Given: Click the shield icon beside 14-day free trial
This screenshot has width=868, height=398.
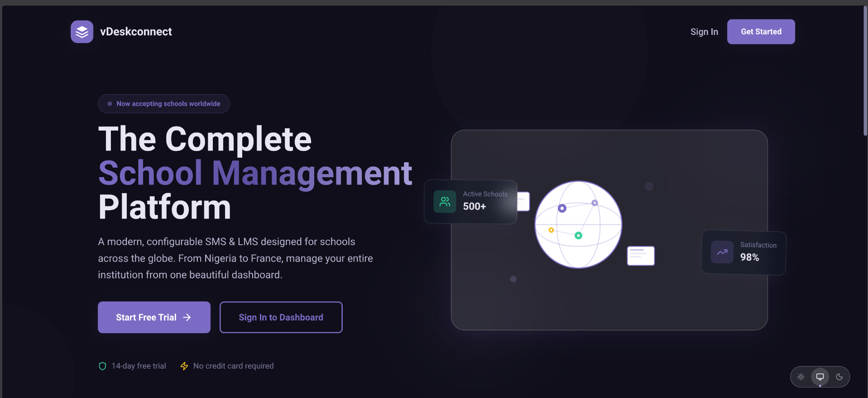Looking at the screenshot, I should pyautogui.click(x=102, y=366).
